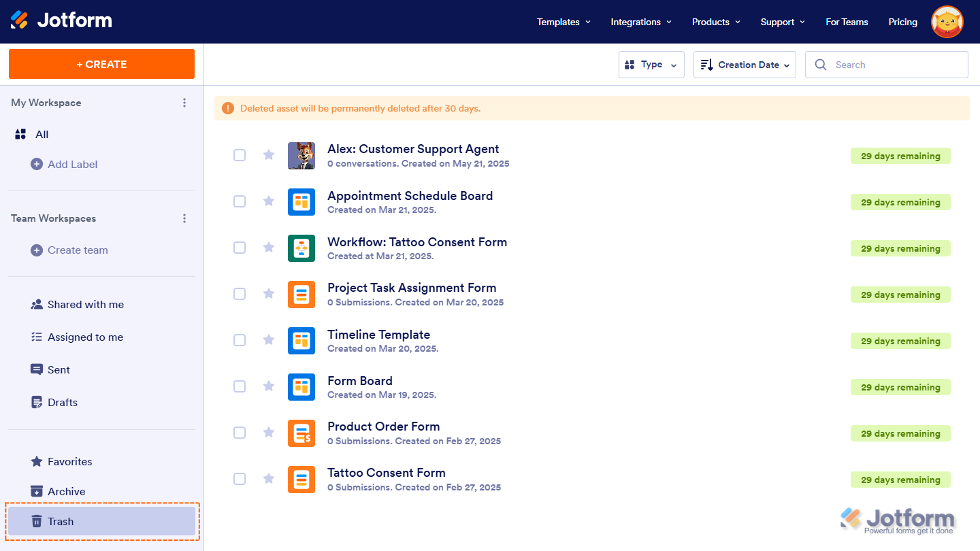Click the Drafts document icon
980x551 pixels.
click(x=37, y=403)
